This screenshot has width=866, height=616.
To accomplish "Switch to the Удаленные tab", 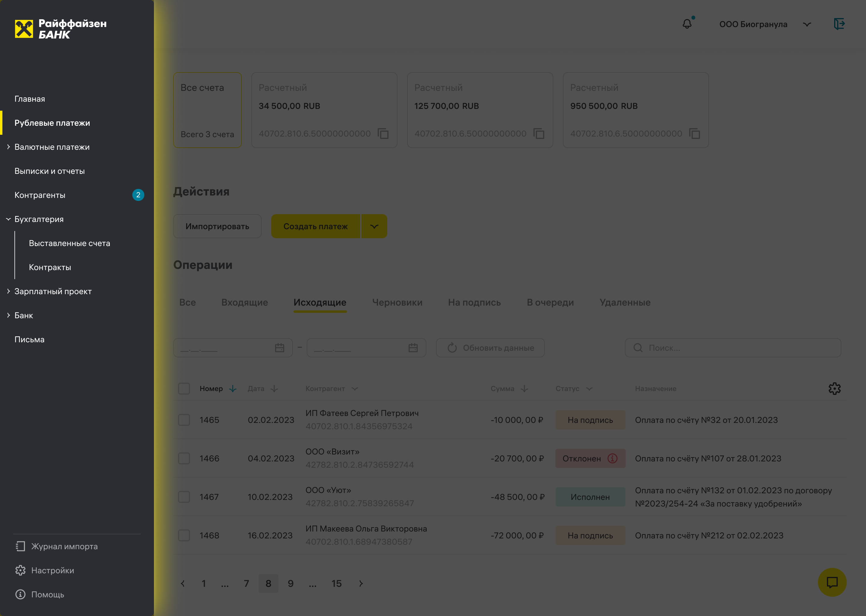I will [625, 302].
